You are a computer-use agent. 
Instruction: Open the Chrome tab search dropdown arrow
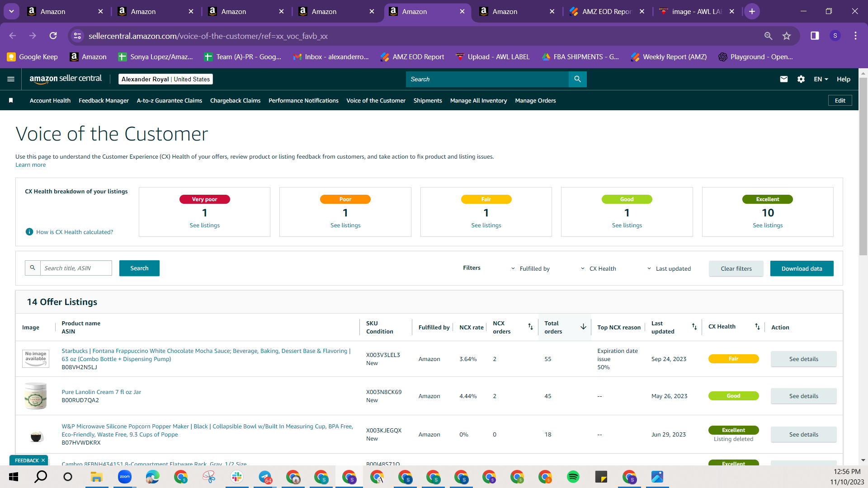(x=11, y=11)
